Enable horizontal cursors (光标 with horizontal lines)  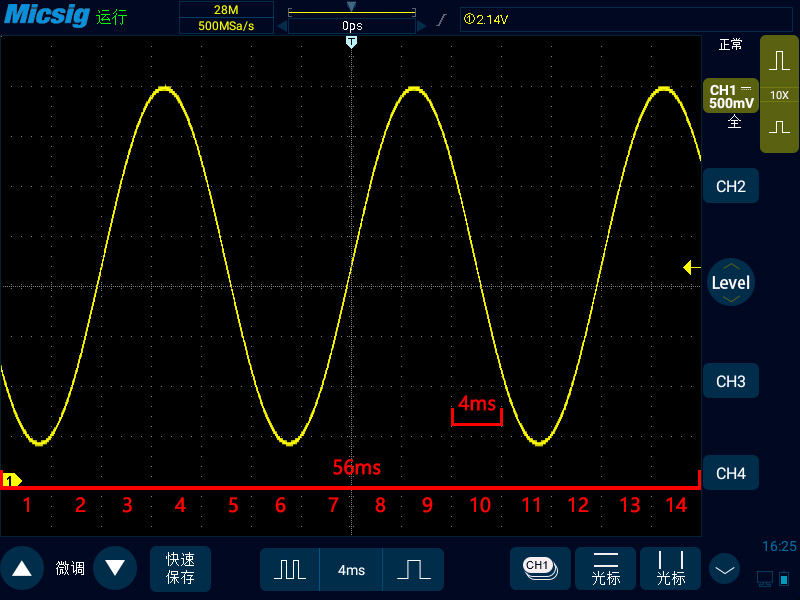[606, 568]
